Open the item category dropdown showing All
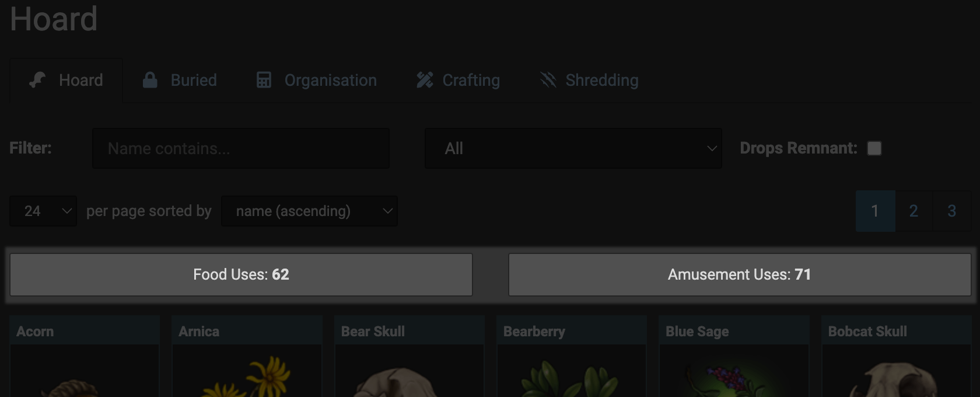 573,148
